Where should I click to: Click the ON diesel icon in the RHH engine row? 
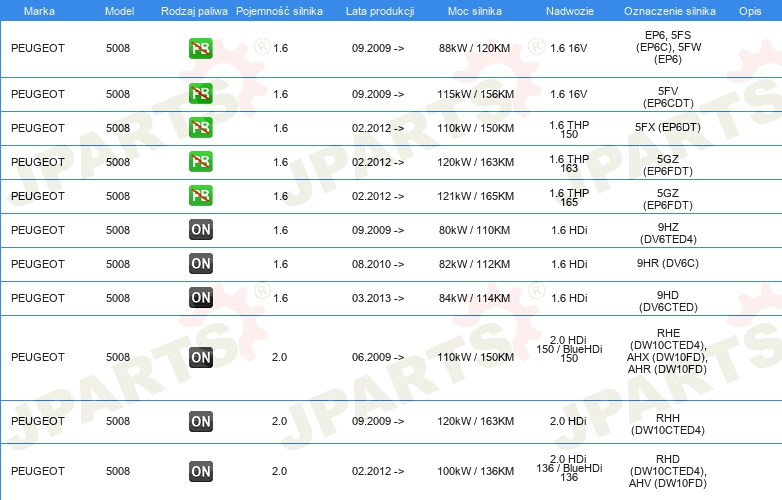click(200, 421)
